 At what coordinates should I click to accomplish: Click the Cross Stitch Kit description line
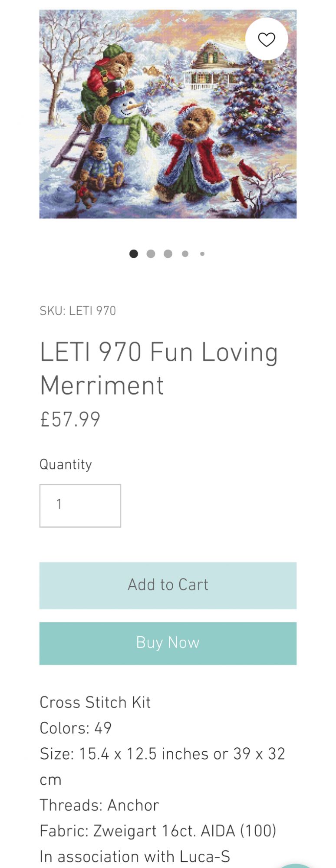point(95,702)
